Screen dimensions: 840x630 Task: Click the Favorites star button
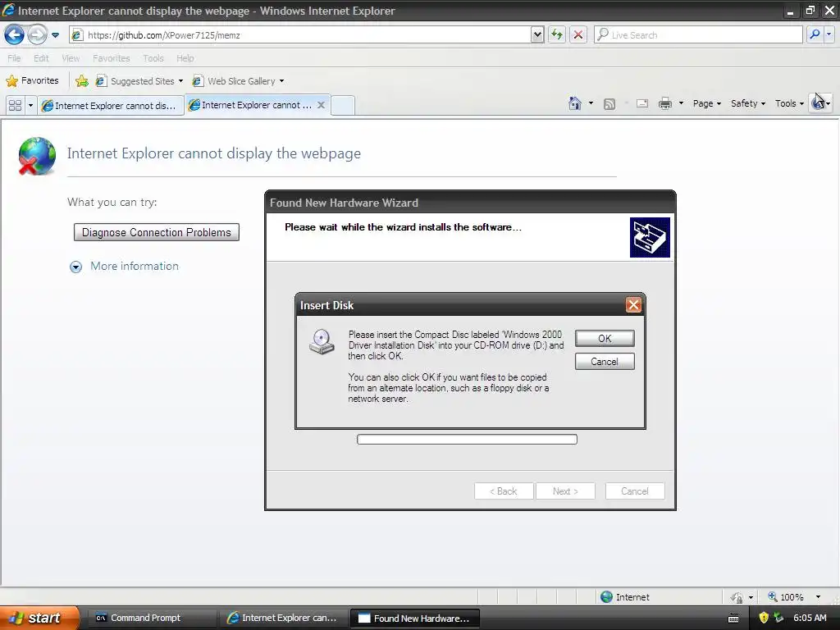point(32,81)
